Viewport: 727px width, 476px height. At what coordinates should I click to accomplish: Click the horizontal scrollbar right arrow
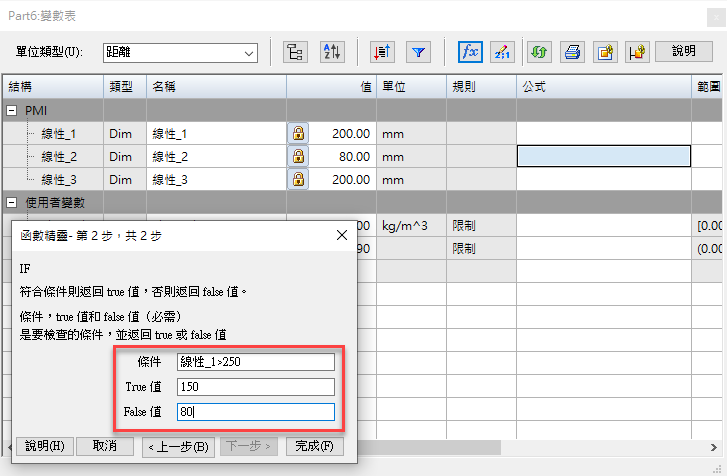(x=713, y=447)
